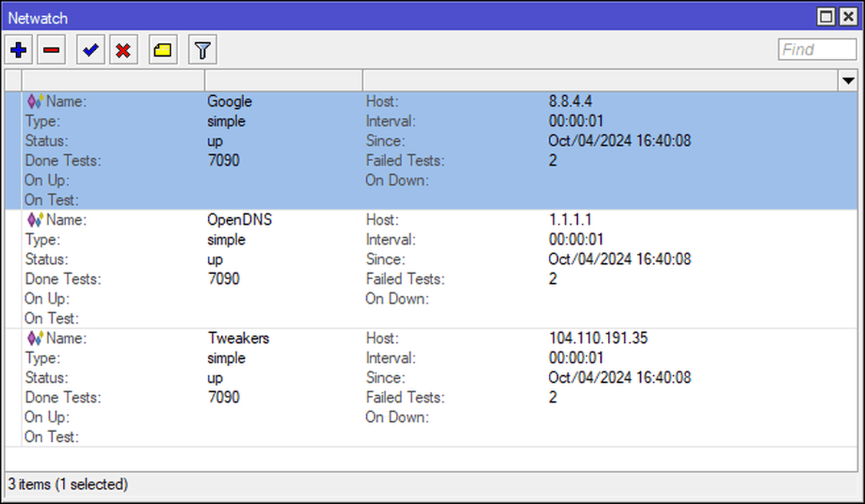Select the Tweakers name value
The width and height of the screenshot is (865, 504).
[238, 338]
